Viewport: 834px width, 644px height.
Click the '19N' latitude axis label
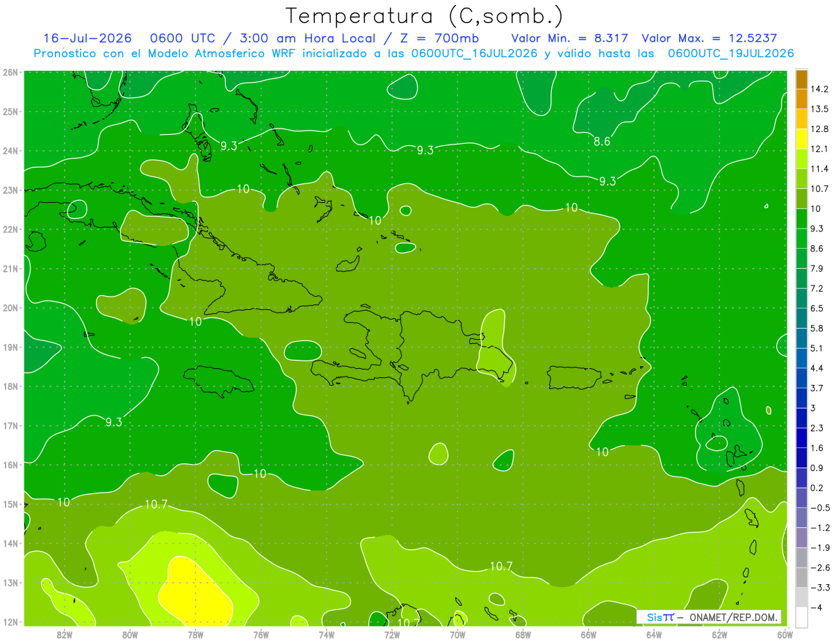(x=10, y=347)
